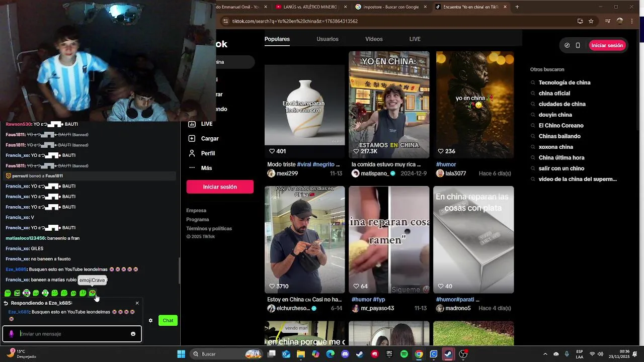Open the 'Términos y políticas' footer link
Image resolution: width=644 pixels, height=362 pixels.
(209, 228)
